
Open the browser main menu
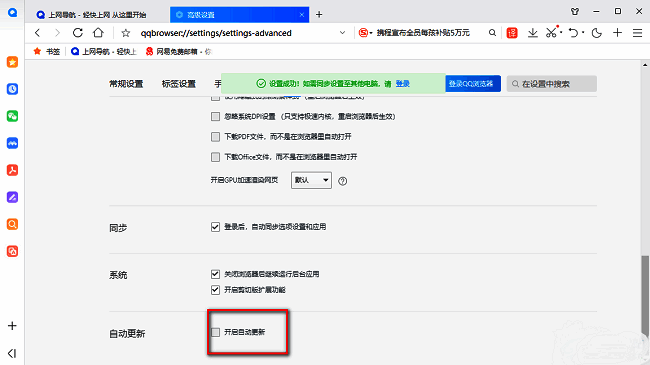(638, 33)
